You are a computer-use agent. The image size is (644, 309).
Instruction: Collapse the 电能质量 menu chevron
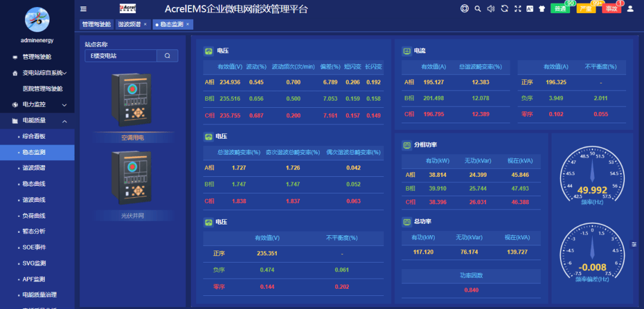coord(64,121)
